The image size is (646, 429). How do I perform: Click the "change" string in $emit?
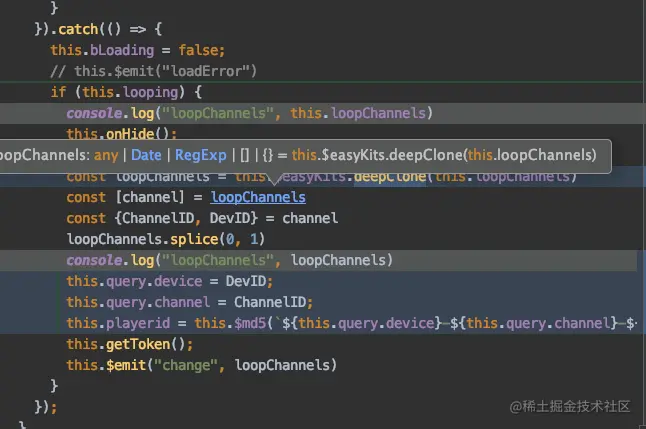coord(185,365)
